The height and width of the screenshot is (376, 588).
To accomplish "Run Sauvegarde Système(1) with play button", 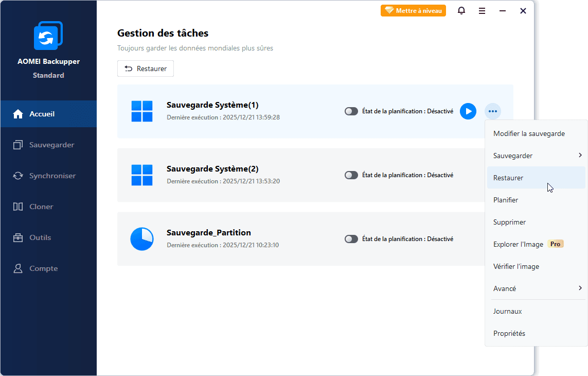I will [x=468, y=111].
